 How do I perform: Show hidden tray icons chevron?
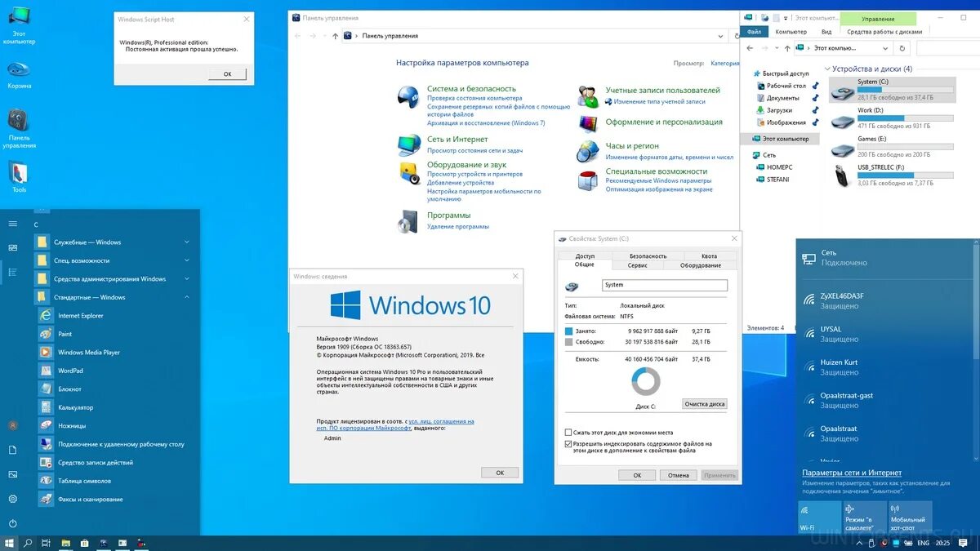861,543
